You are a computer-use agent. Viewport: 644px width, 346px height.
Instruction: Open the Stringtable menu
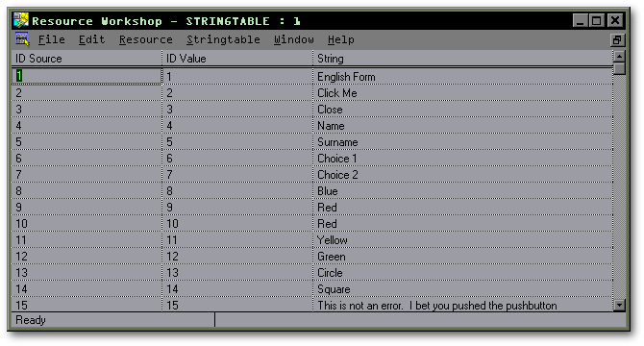pos(223,39)
